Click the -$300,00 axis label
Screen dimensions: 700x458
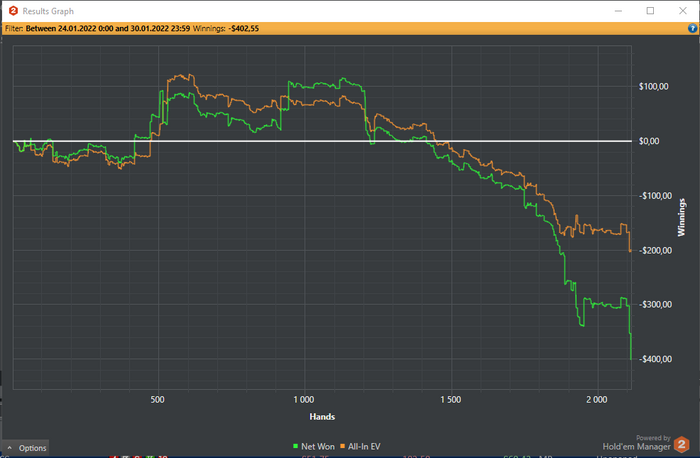tap(655, 304)
